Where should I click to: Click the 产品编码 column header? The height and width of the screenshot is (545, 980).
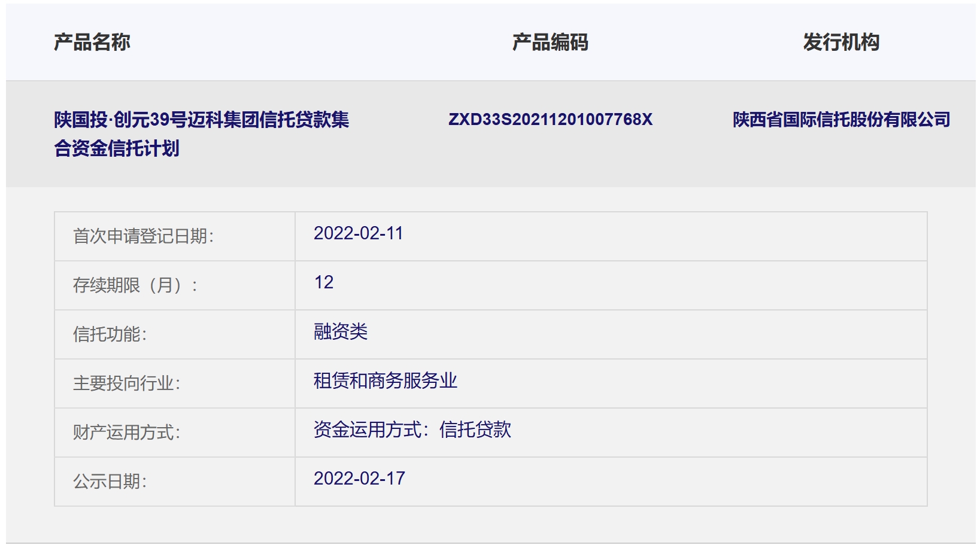pos(550,42)
